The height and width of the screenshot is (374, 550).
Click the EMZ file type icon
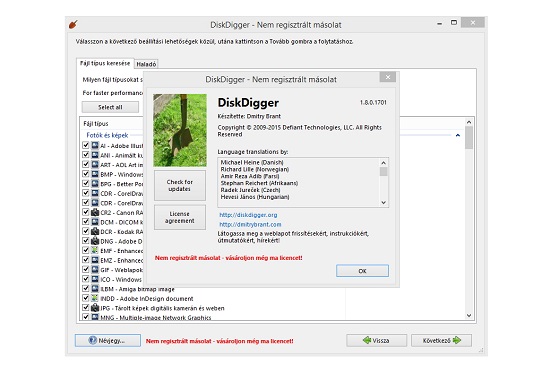(95, 260)
